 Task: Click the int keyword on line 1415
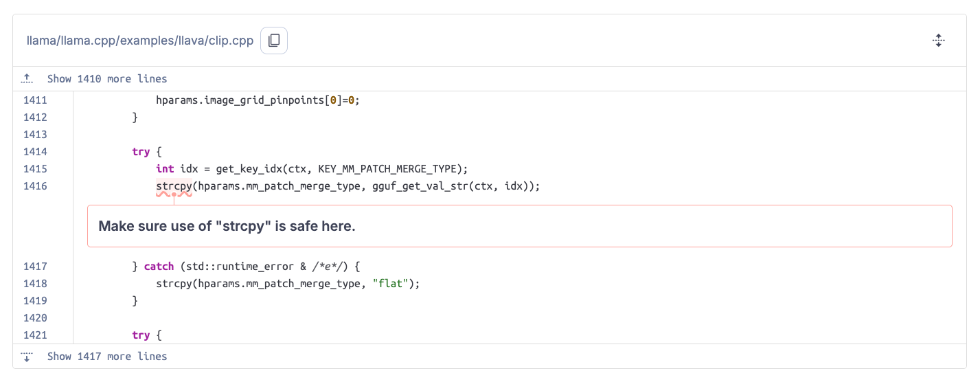(165, 169)
